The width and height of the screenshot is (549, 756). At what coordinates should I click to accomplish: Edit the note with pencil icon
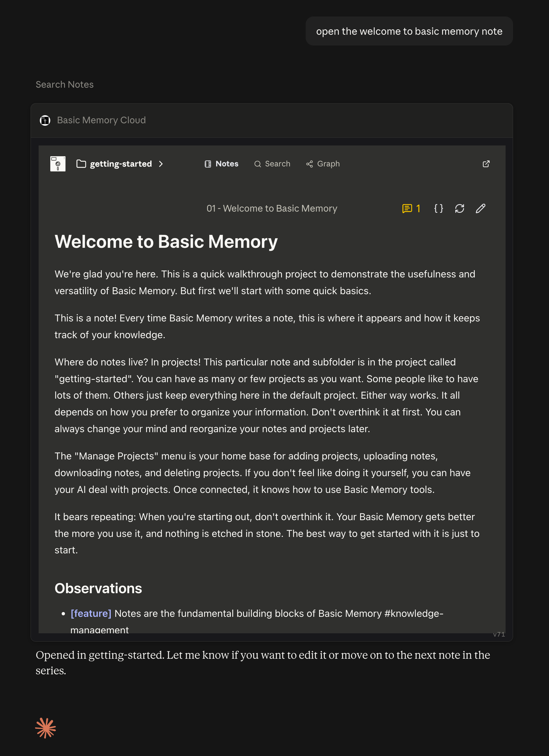pos(480,208)
